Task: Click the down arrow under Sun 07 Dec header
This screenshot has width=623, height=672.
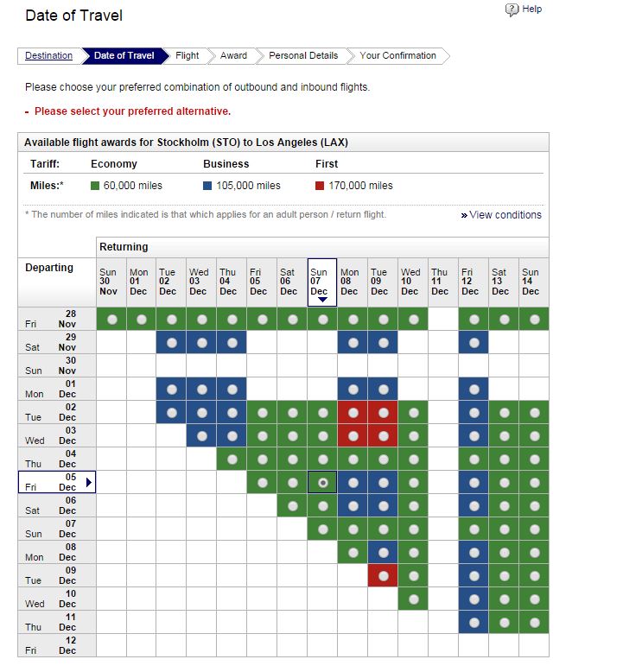Action: [322, 300]
